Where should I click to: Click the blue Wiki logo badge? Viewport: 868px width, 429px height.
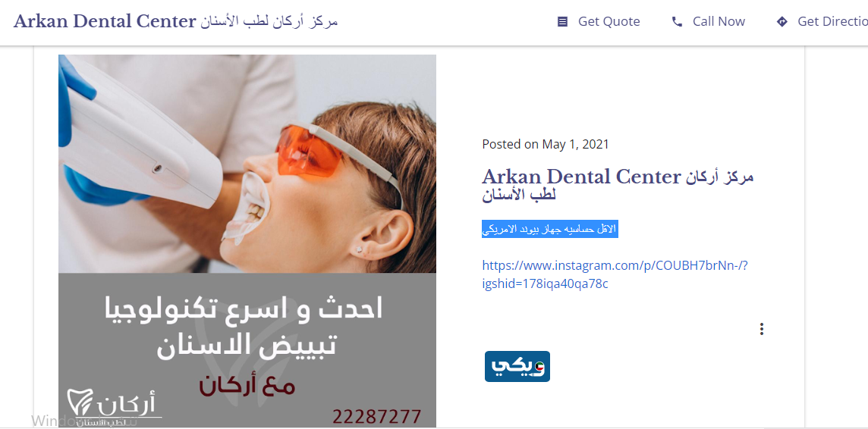pos(517,366)
